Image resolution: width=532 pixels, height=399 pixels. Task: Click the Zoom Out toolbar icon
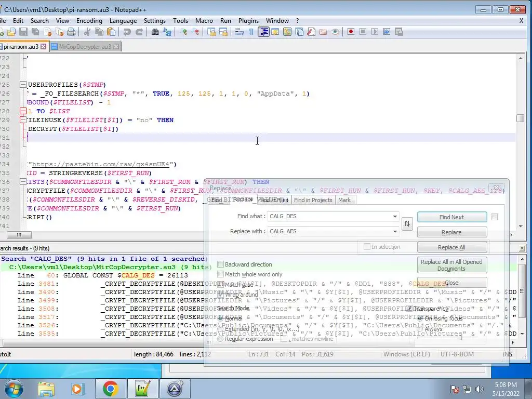click(x=195, y=32)
